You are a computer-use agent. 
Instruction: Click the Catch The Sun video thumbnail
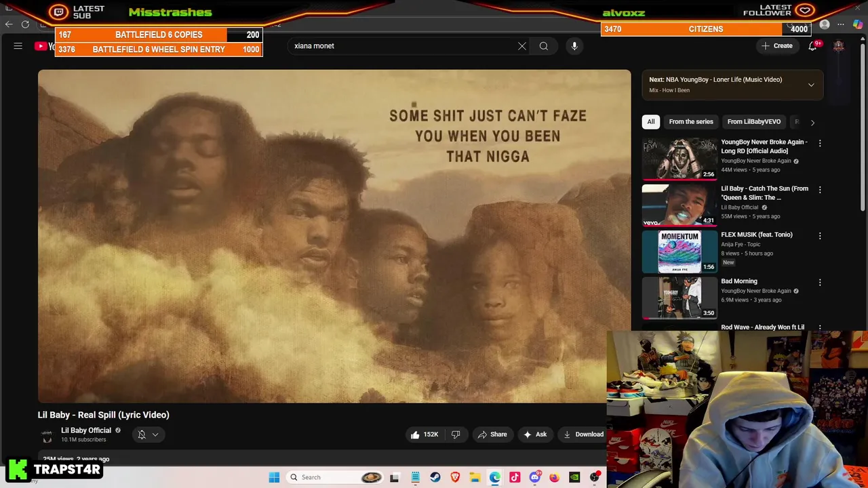pyautogui.click(x=679, y=205)
